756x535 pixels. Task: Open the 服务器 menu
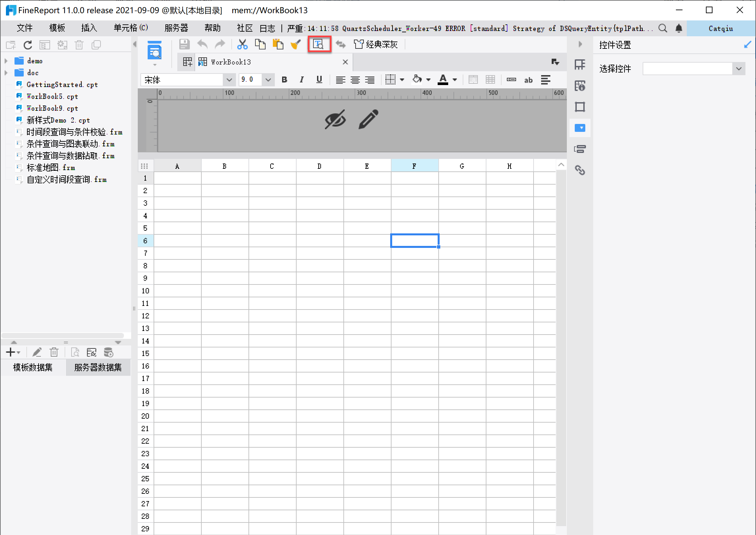coord(176,28)
